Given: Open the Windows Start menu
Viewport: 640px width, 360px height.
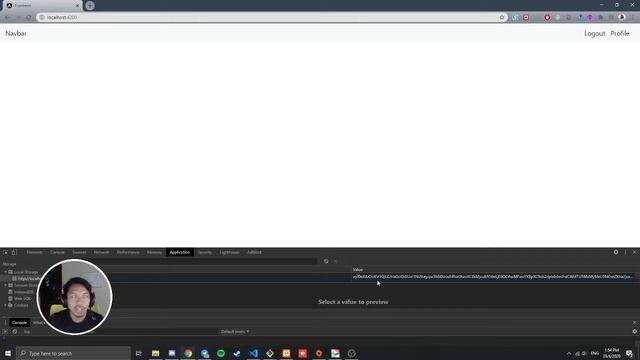Looking at the screenshot, I should (8, 353).
